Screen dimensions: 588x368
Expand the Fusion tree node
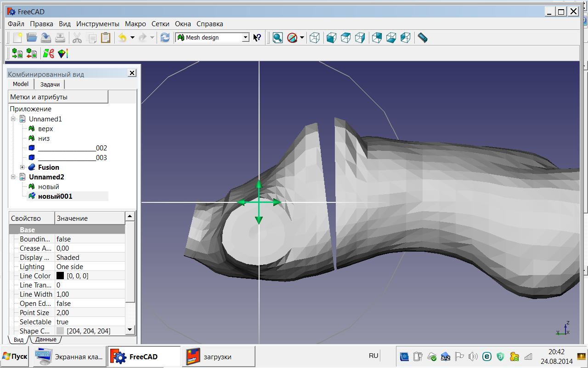point(22,167)
